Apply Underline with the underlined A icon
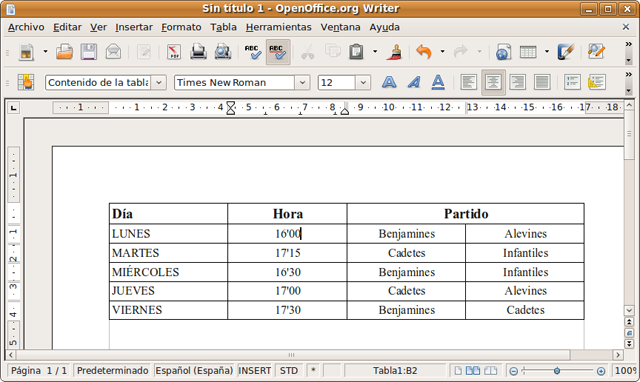Viewport: 640px width, 382px height. pos(438,82)
